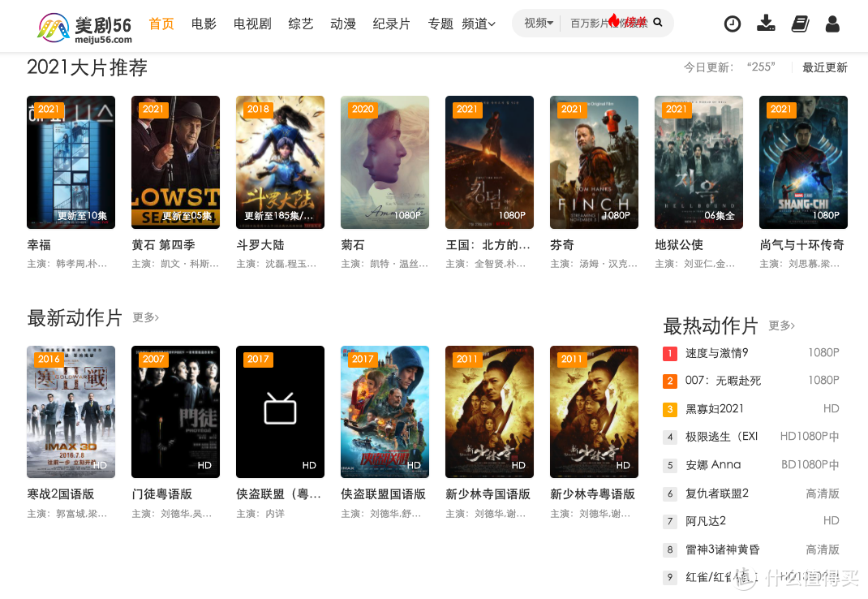Open 极限逃生 in hot list

(x=722, y=437)
